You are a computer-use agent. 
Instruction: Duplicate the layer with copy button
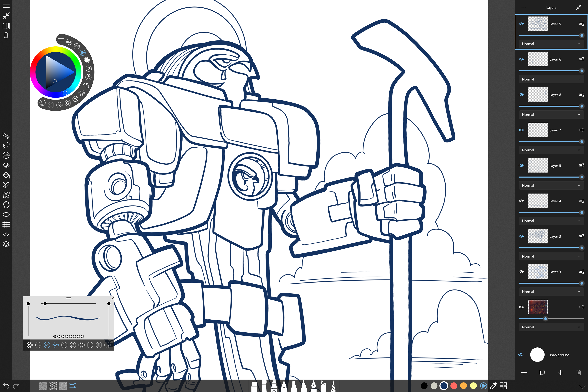coord(542,373)
